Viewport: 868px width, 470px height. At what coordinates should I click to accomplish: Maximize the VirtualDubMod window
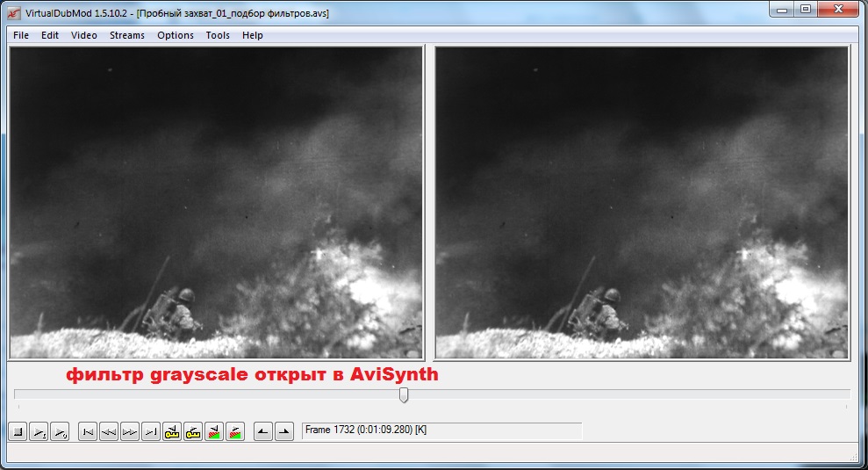point(806,10)
